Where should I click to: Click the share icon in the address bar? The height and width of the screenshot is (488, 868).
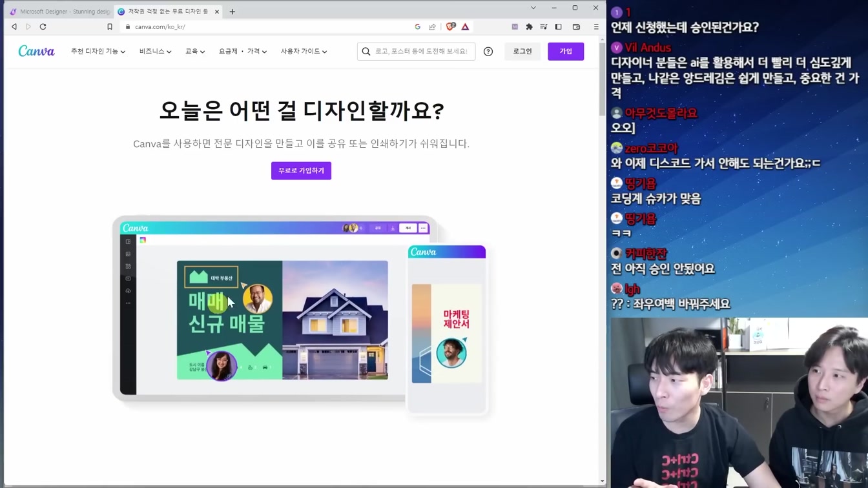[x=432, y=26]
